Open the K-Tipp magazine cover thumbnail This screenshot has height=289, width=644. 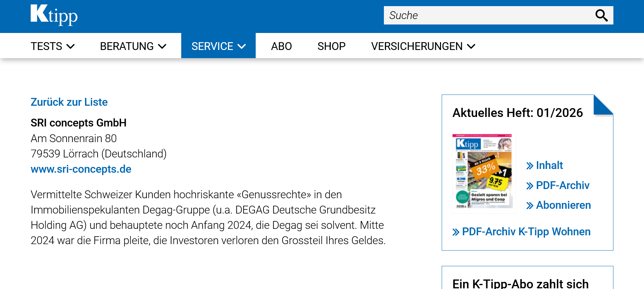coord(484,172)
